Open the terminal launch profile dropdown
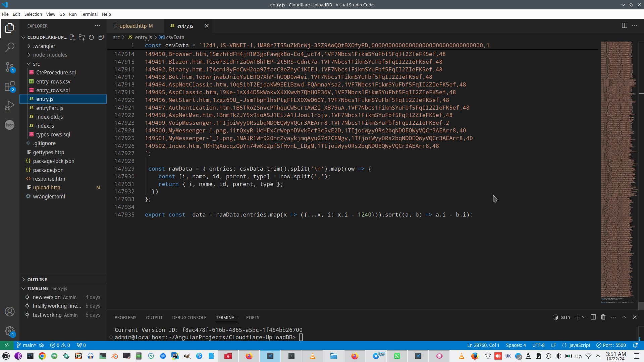The image size is (644, 362). [584, 317]
